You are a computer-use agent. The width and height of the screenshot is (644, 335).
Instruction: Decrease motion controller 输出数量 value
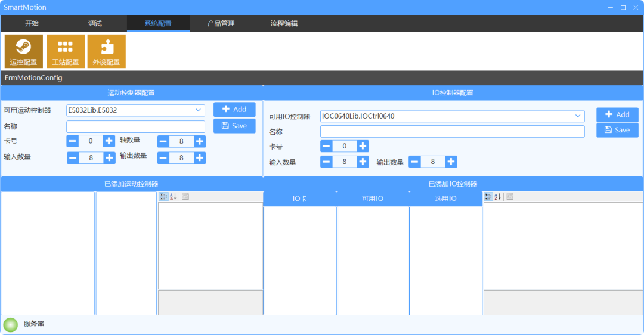[x=163, y=157]
